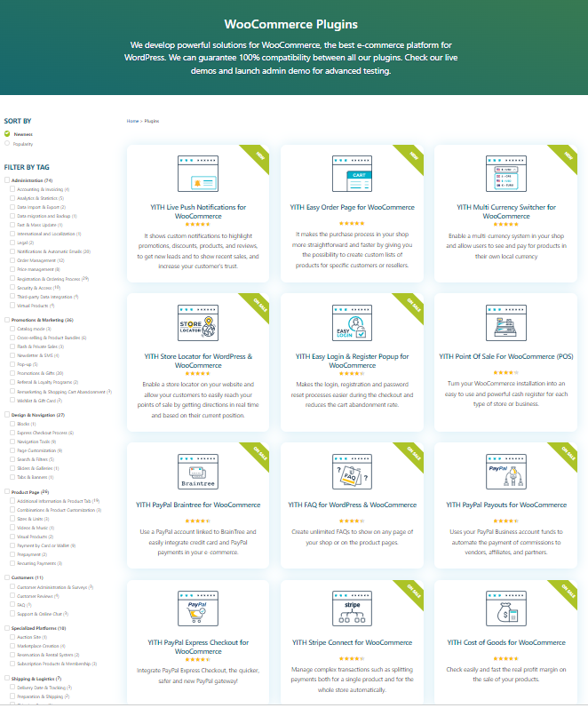
Task: Open the FAQ plugin icon
Action: (352, 472)
